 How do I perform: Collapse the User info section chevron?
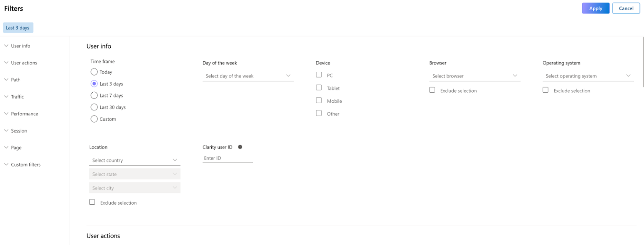point(6,45)
